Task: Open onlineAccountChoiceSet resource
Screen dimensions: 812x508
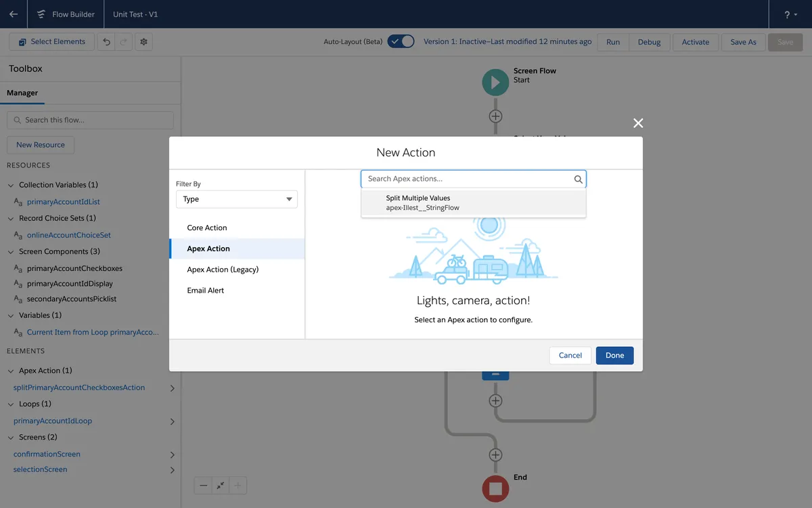Action: pyautogui.click(x=69, y=235)
